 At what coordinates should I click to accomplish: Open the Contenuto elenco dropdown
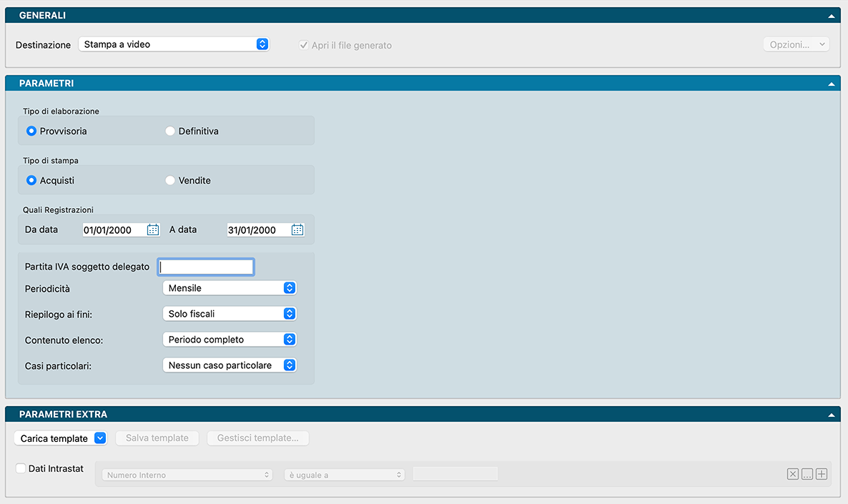[229, 340]
